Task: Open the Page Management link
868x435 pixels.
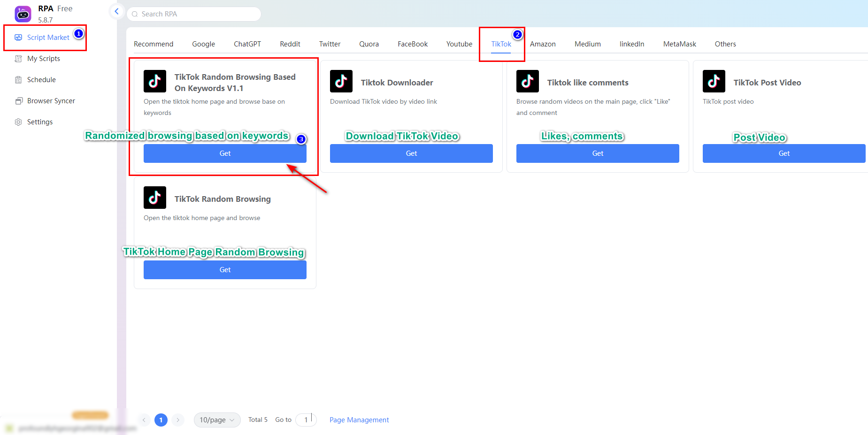Action: (x=359, y=420)
